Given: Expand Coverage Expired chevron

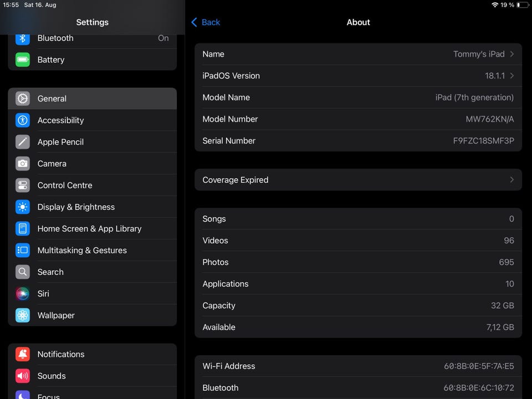Looking at the screenshot, I should tap(512, 180).
